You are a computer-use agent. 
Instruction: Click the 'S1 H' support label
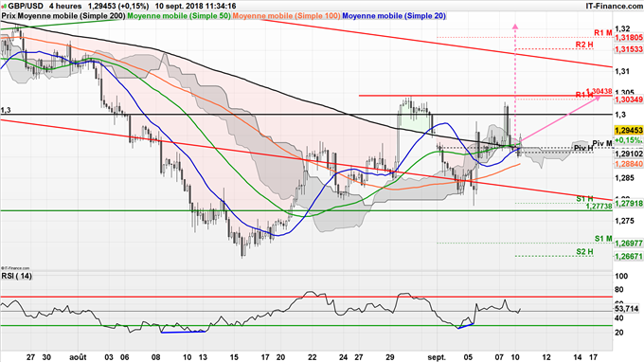pos(584,199)
